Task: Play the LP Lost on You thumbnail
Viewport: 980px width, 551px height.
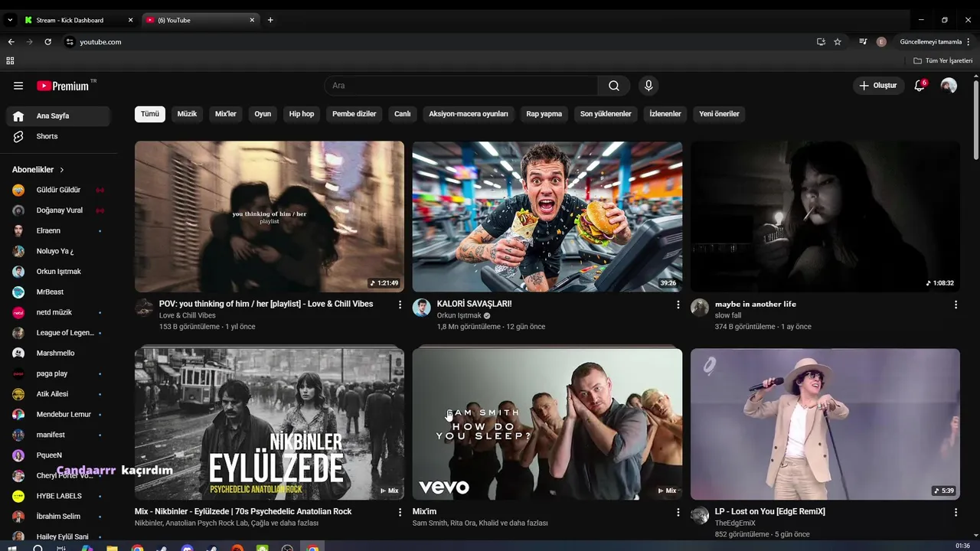Action: (825, 424)
